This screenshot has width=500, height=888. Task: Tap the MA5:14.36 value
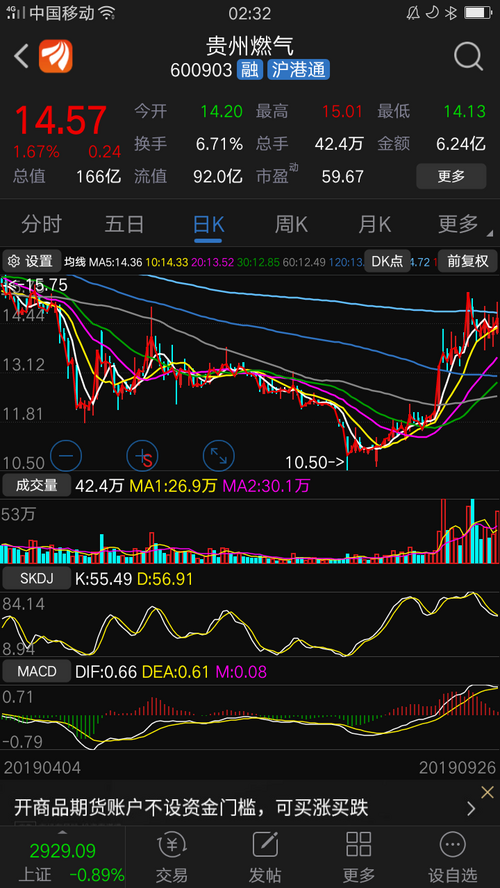point(116,262)
